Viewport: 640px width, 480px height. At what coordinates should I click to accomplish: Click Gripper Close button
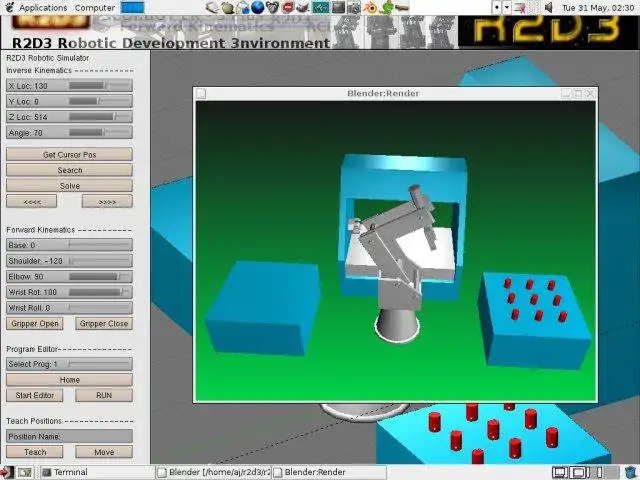coord(104,324)
